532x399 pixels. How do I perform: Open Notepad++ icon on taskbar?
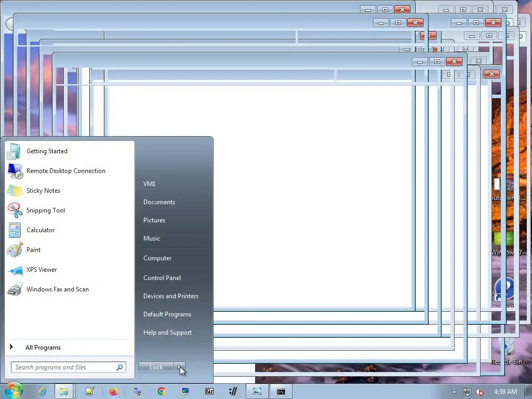pos(89,392)
